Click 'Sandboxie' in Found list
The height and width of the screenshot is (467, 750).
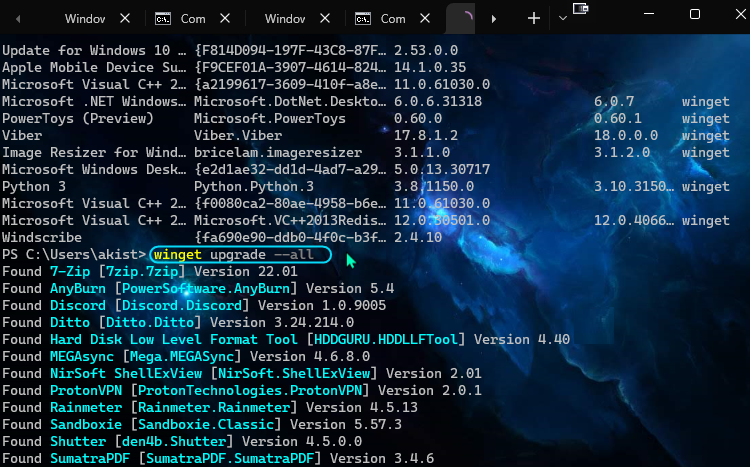coord(86,424)
